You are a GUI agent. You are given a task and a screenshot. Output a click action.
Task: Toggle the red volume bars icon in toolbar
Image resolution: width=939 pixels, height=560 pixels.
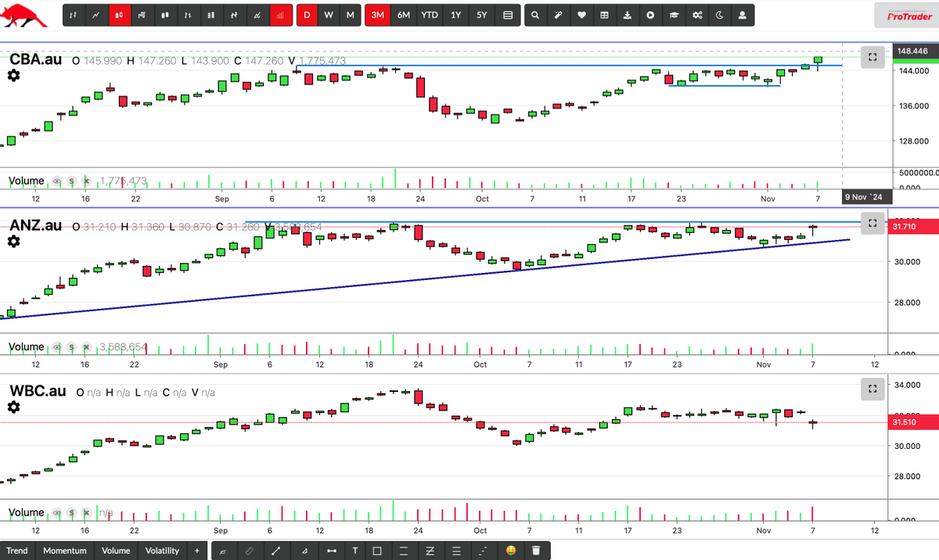280,15
